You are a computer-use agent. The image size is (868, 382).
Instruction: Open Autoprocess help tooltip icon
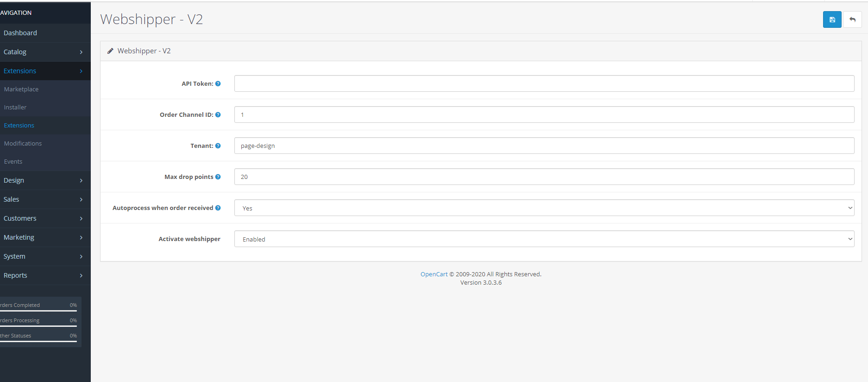218,208
